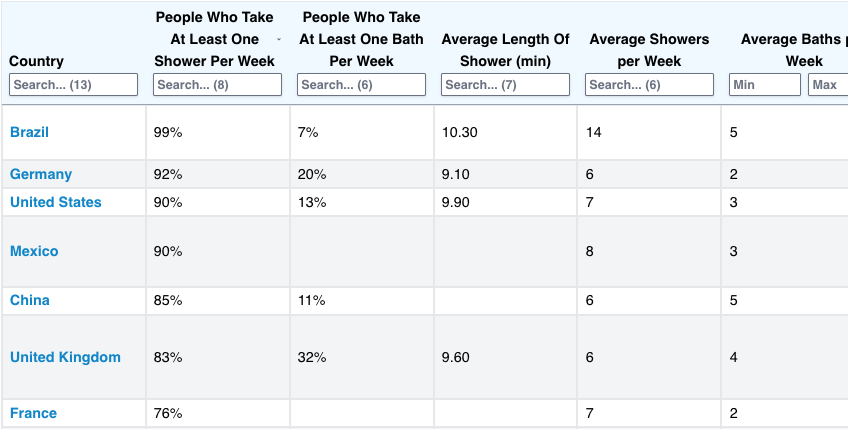This screenshot has width=848, height=429.
Task: Click the bath percentage search field
Action: [361, 85]
